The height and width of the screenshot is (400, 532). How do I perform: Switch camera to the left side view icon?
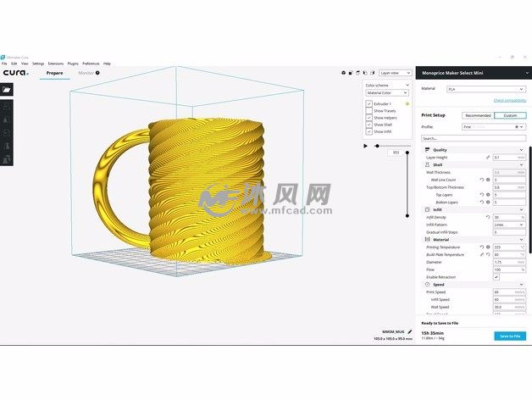pos(365,73)
